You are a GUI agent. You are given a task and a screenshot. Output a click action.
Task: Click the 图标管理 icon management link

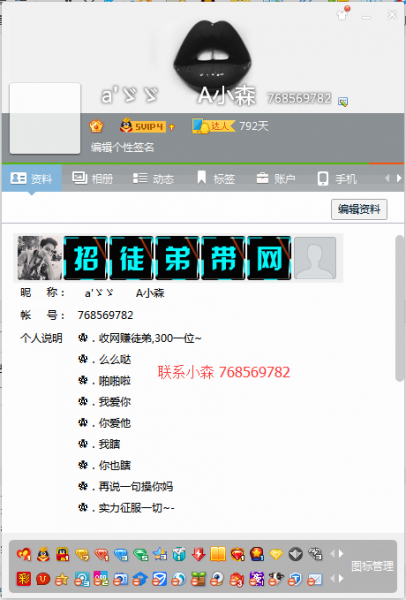[372, 566]
